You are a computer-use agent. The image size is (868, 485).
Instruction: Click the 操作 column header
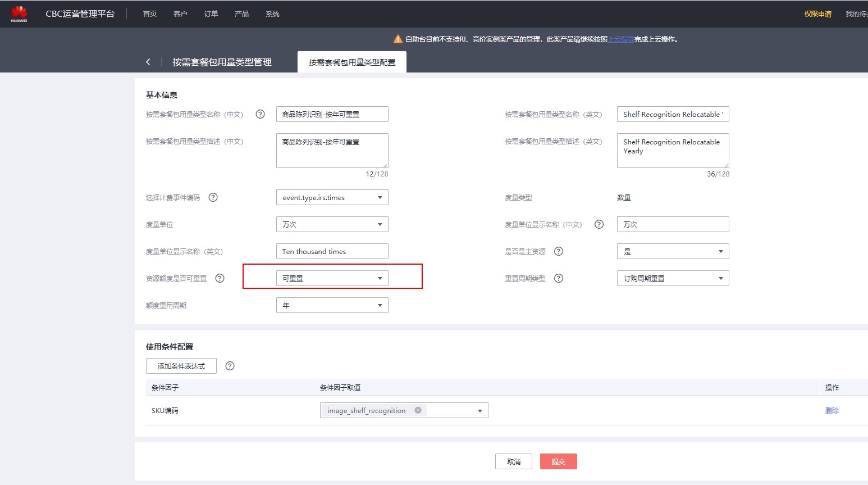click(832, 387)
